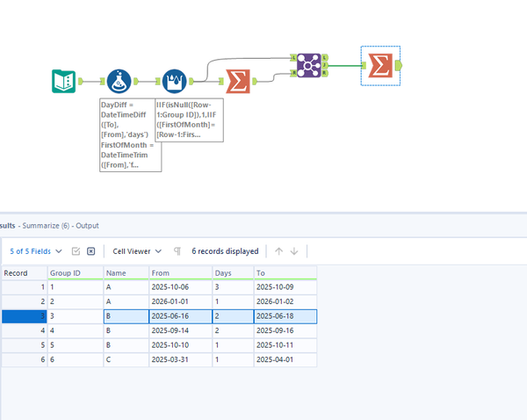Select record row 6
The height and width of the screenshot is (420, 527).
point(25,359)
